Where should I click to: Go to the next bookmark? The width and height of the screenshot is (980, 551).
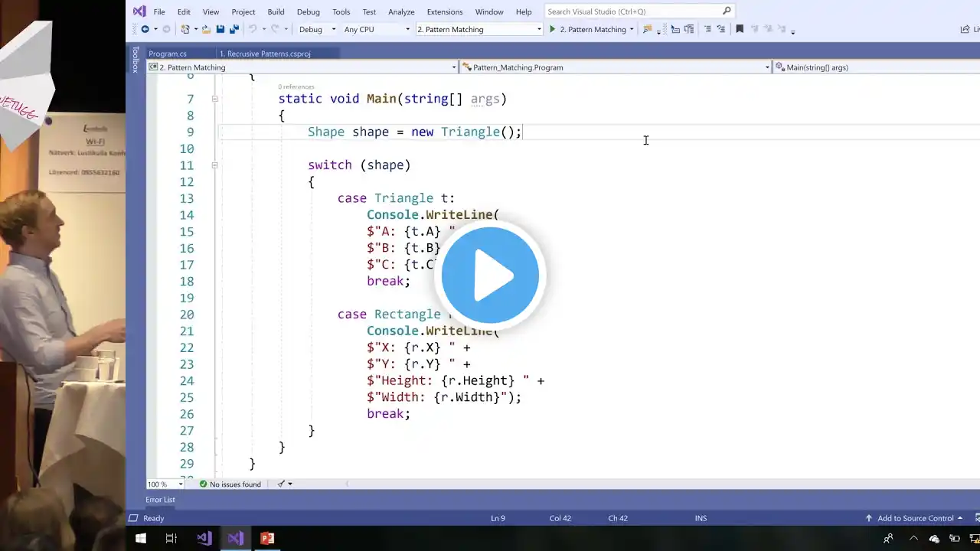pos(768,29)
